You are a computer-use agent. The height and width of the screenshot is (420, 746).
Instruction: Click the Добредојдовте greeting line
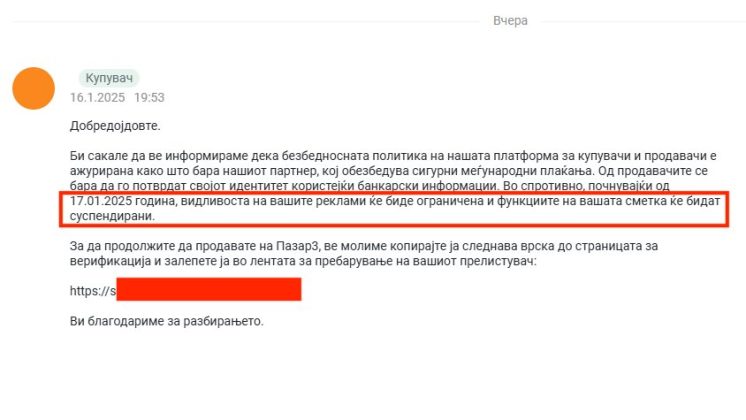tap(114, 127)
